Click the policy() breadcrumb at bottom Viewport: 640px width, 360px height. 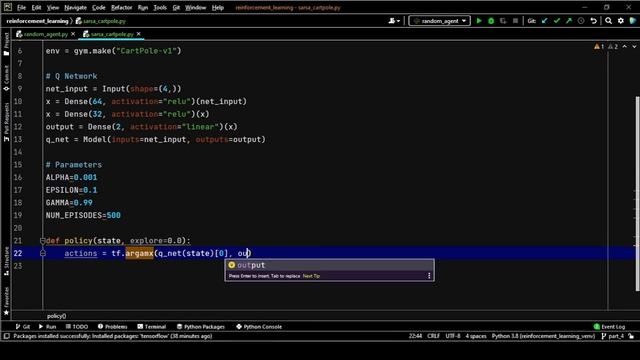56,316
